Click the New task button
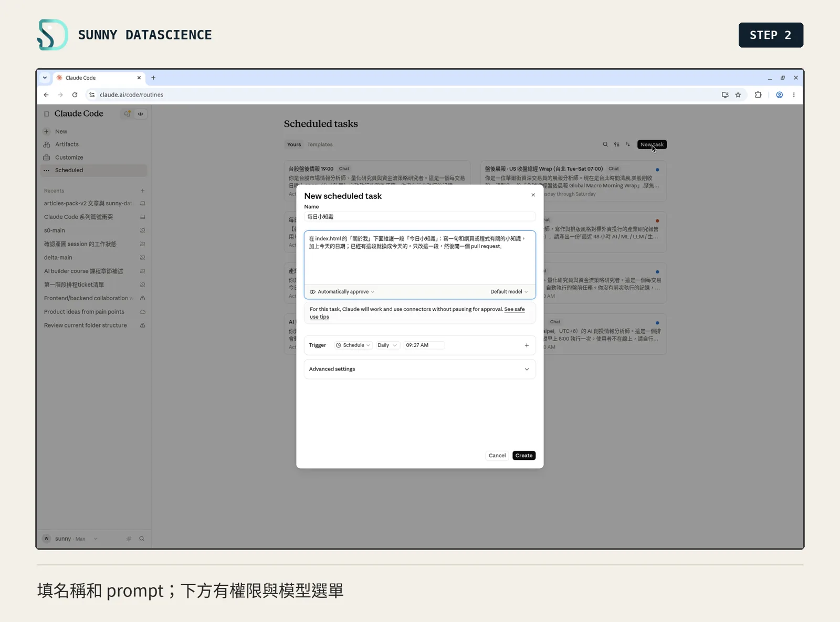Viewport: 840px width, 622px height. pyautogui.click(x=652, y=144)
